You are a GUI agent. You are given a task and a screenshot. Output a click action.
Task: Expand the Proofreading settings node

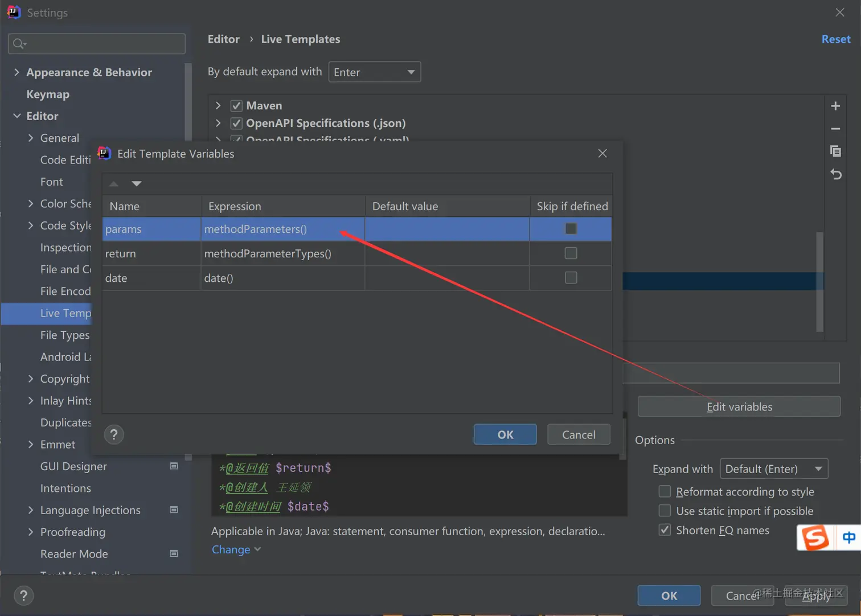pyautogui.click(x=31, y=532)
